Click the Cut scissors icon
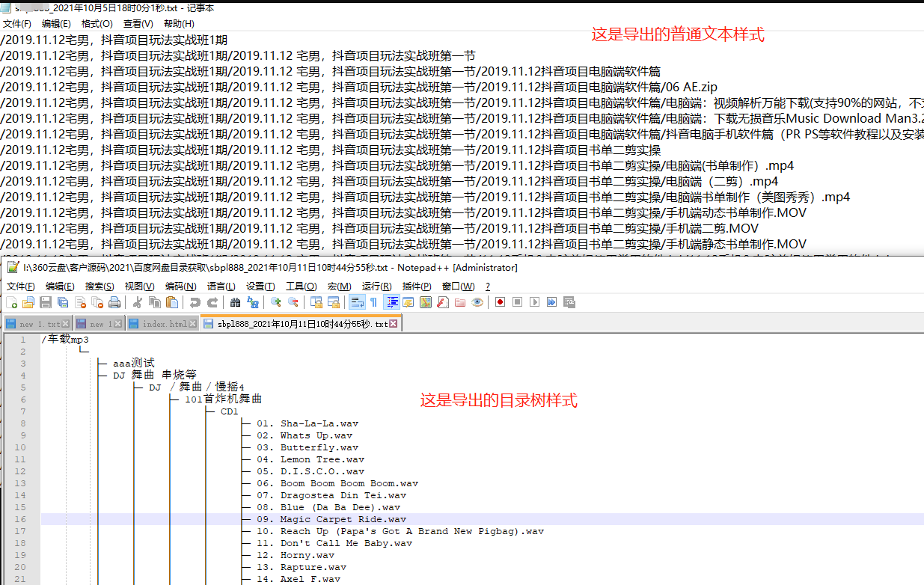The width and height of the screenshot is (924, 585). click(138, 302)
